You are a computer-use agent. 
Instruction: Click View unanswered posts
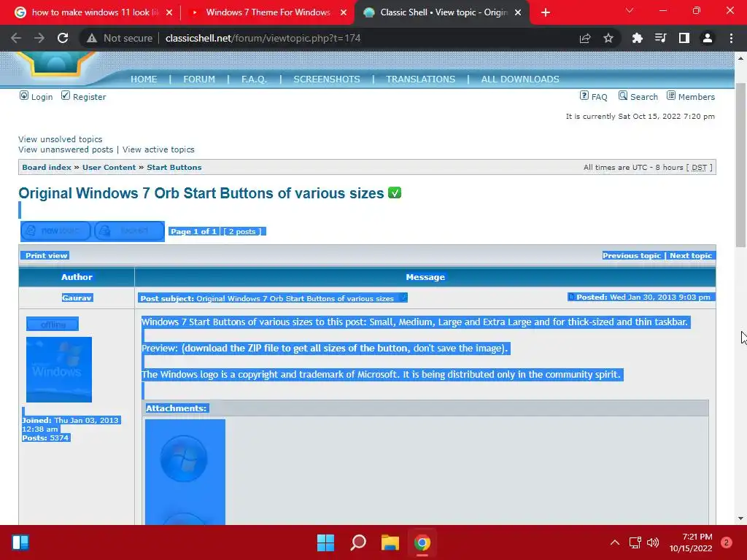[x=66, y=149]
